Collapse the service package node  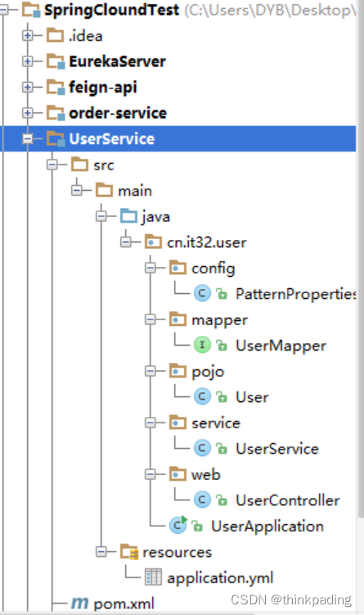pyautogui.click(x=150, y=423)
